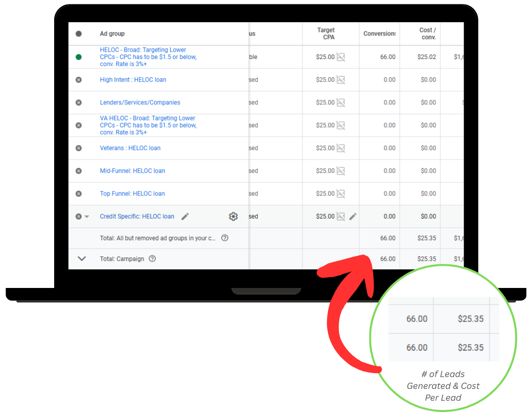Viewport: 532px width, 412px height.
Task: Click paused status icon for VA HELOC - Broad ad group
Action: [x=79, y=125]
